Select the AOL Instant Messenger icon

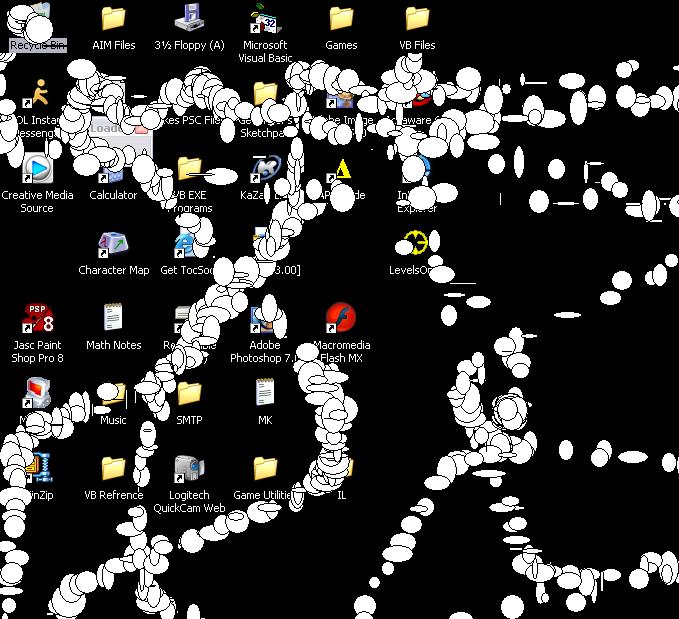tap(37, 95)
